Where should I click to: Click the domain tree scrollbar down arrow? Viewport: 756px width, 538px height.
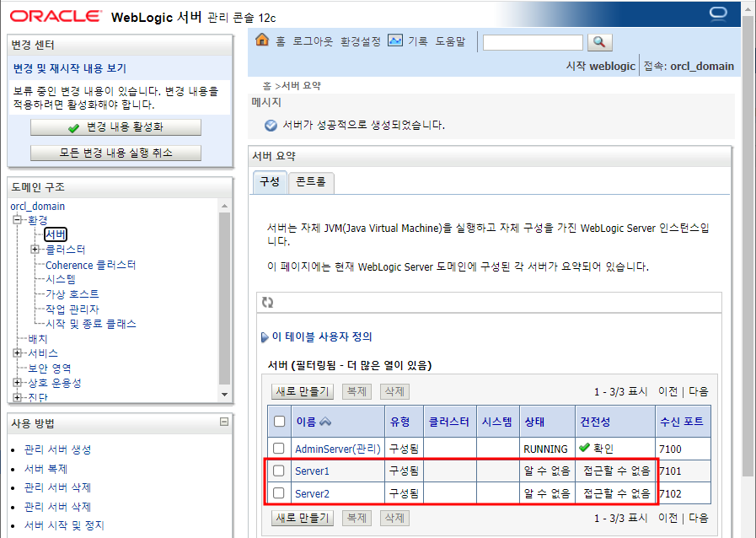(x=225, y=394)
